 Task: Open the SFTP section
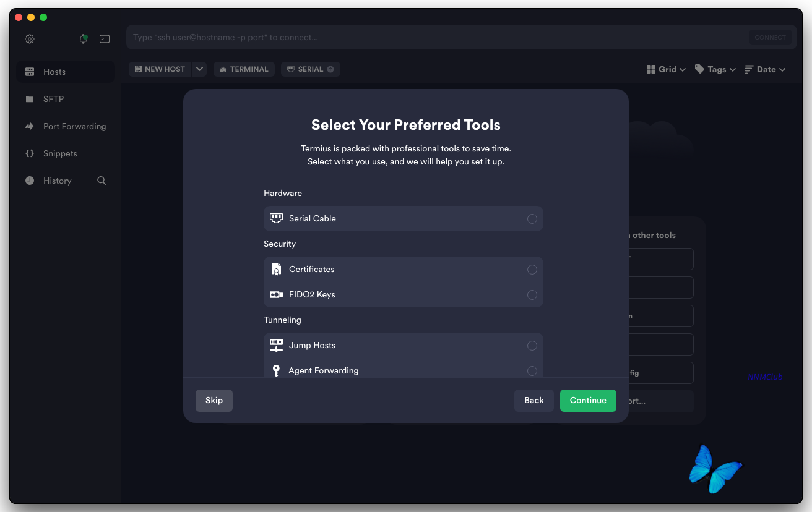(x=66, y=99)
